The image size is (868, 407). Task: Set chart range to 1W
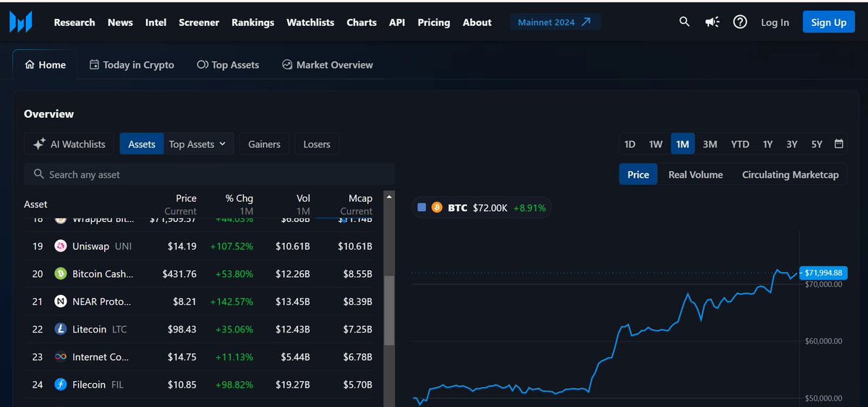(655, 144)
